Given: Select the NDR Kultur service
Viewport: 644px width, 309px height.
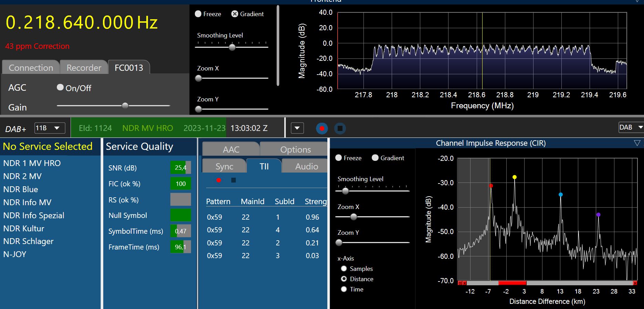Looking at the screenshot, I should pos(24,229).
